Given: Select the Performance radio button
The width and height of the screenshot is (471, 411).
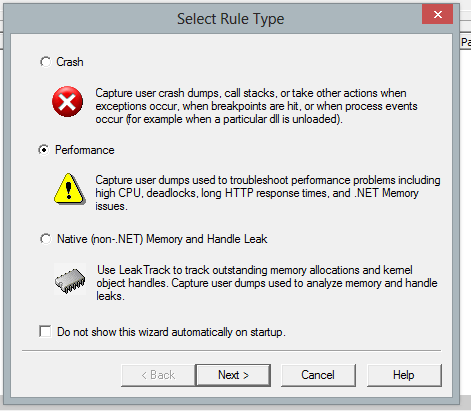Looking at the screenshot, I should click(44, 150).
